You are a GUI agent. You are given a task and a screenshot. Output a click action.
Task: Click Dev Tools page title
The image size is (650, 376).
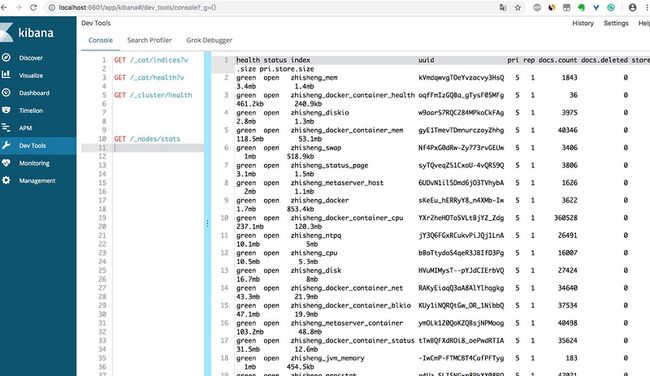click(96, 23)
